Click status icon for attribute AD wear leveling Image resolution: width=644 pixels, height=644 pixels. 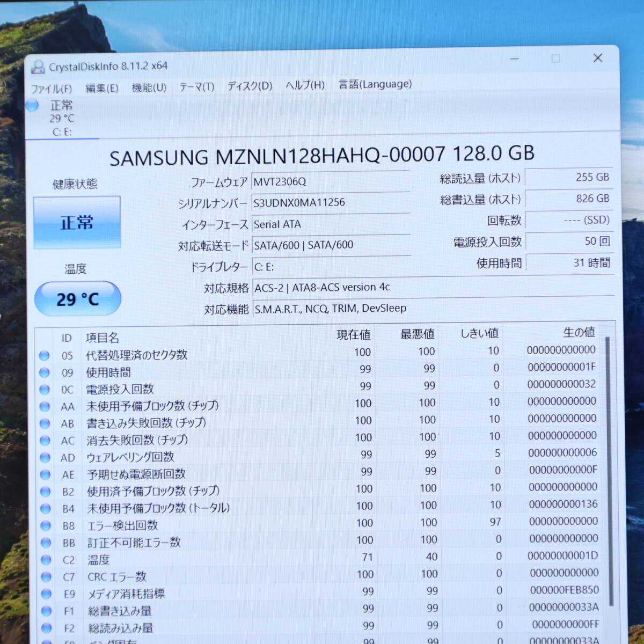coord(45,458)
